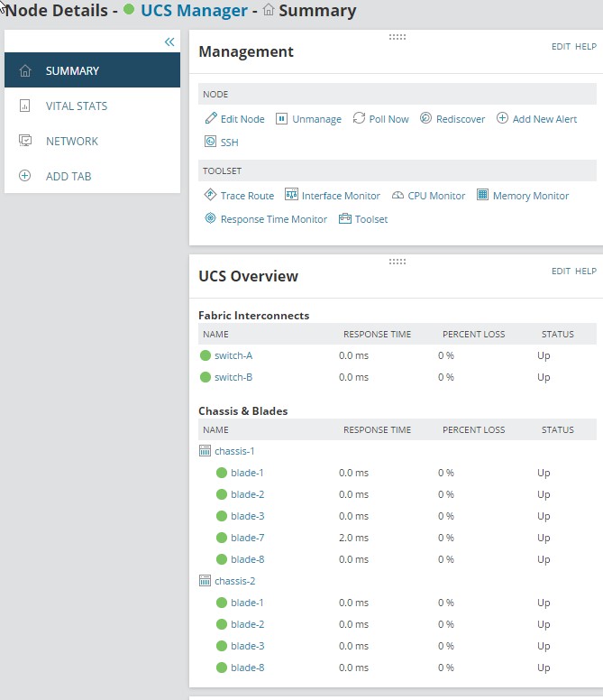Open blade-8 under chassis-1

point(248,559)
